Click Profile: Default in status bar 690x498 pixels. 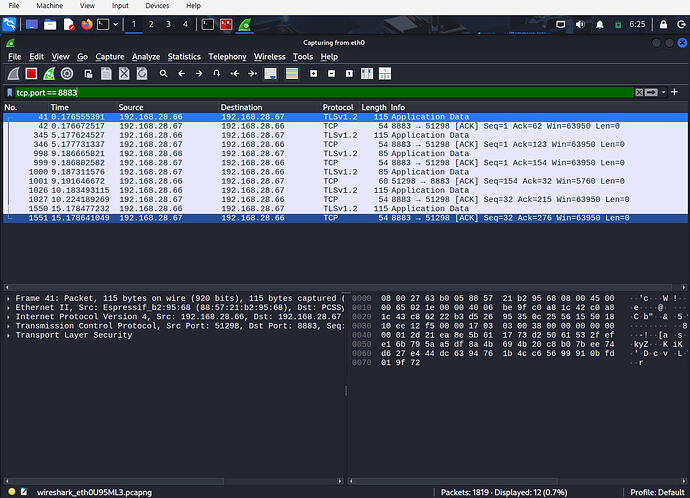[657, 492]
